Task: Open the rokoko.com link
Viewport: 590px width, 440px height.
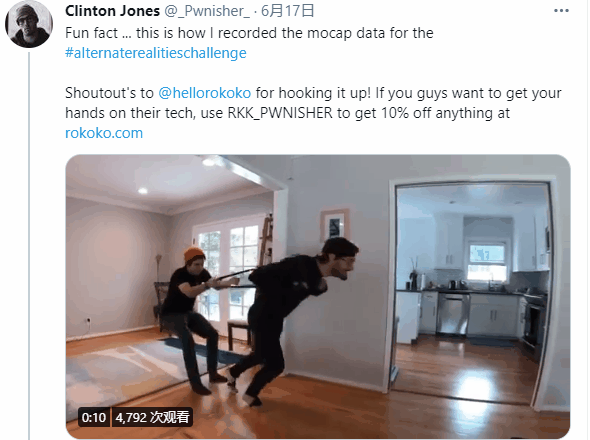Action: coord(104,133)
